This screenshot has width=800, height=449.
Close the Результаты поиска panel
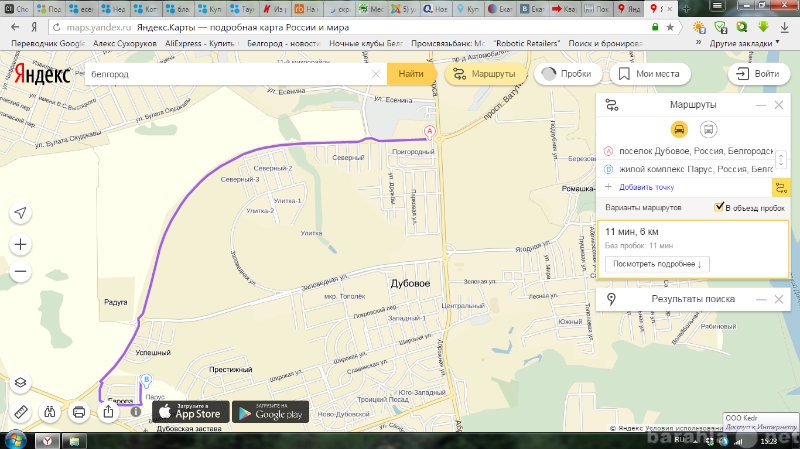tap(779, 300)
